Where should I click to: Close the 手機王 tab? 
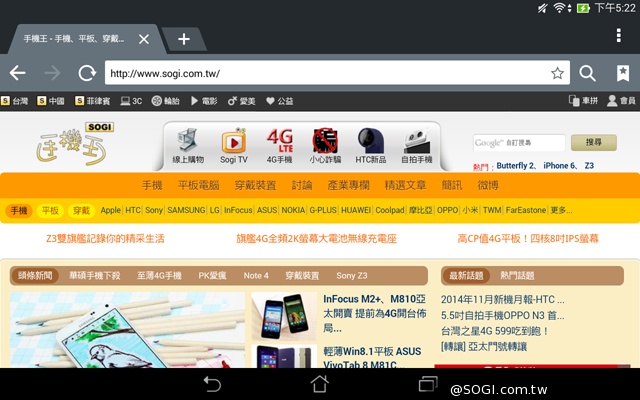pos(144,39)
